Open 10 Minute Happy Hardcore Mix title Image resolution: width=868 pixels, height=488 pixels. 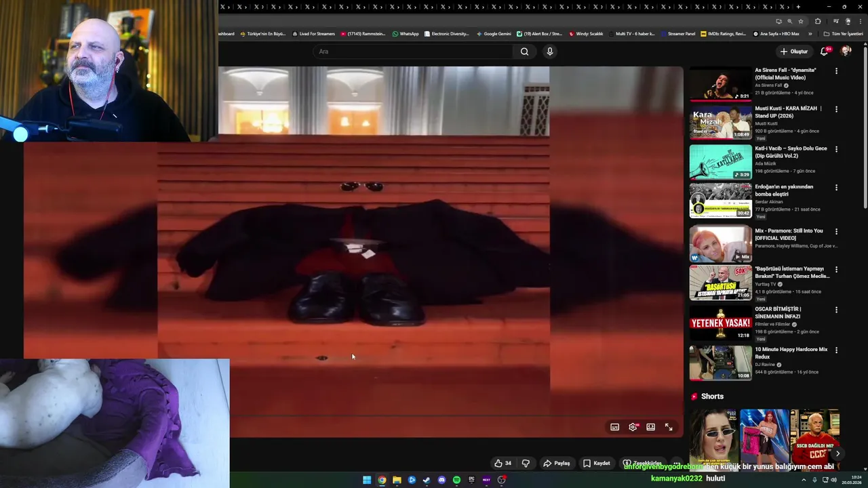click(791, 353)
